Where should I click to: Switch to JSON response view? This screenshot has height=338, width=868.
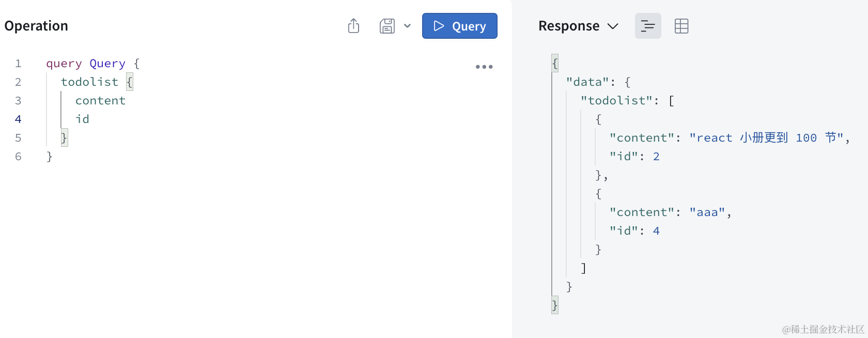pos(647,26)
